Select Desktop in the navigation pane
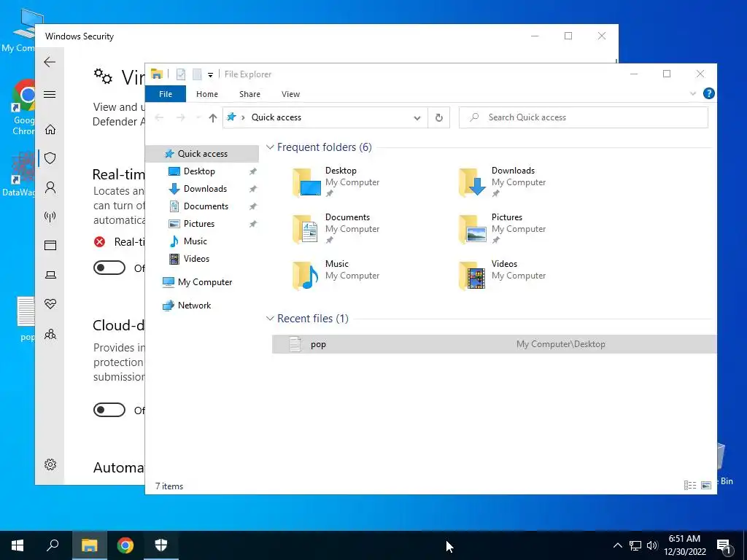Viewport: 747px width, 560px height. click(x=199, y=171)
